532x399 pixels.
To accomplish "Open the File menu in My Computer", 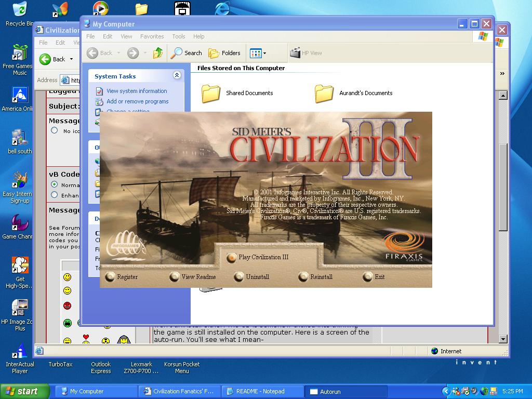I will click(x=90, y=36).
